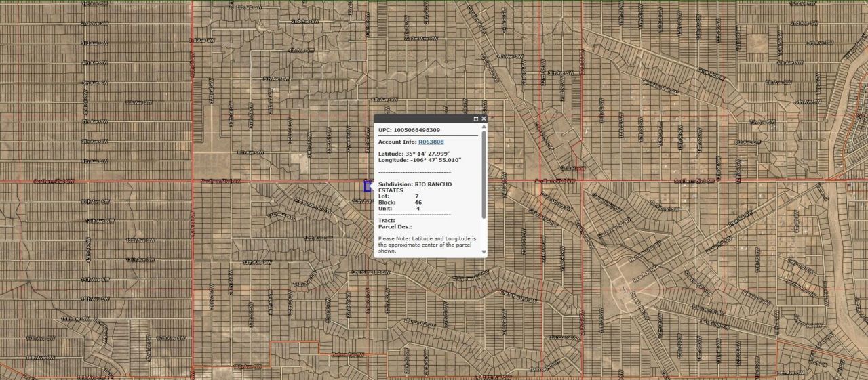
Task: Open account info link R063808
Action: pyautogui.click(x=431, y=142)
